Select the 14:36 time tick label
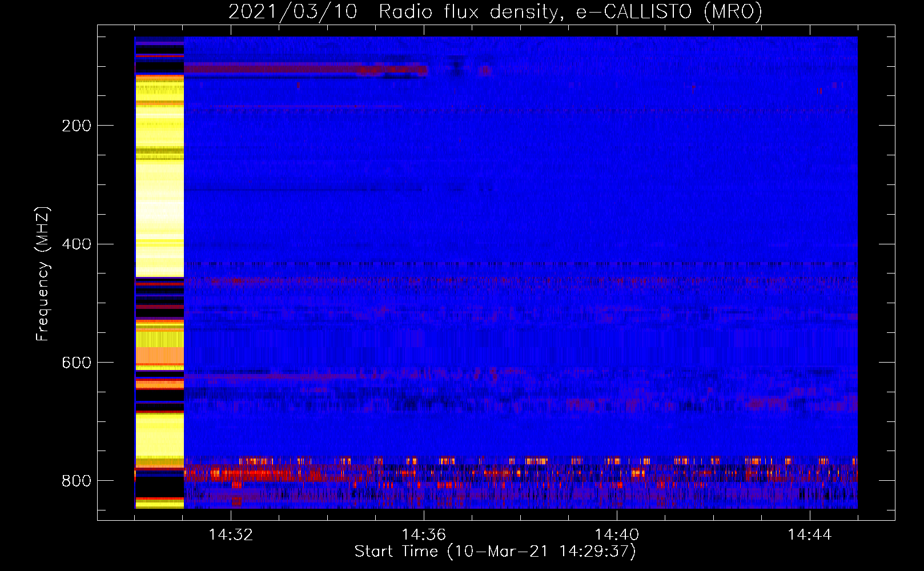 [x=424, y=535]
